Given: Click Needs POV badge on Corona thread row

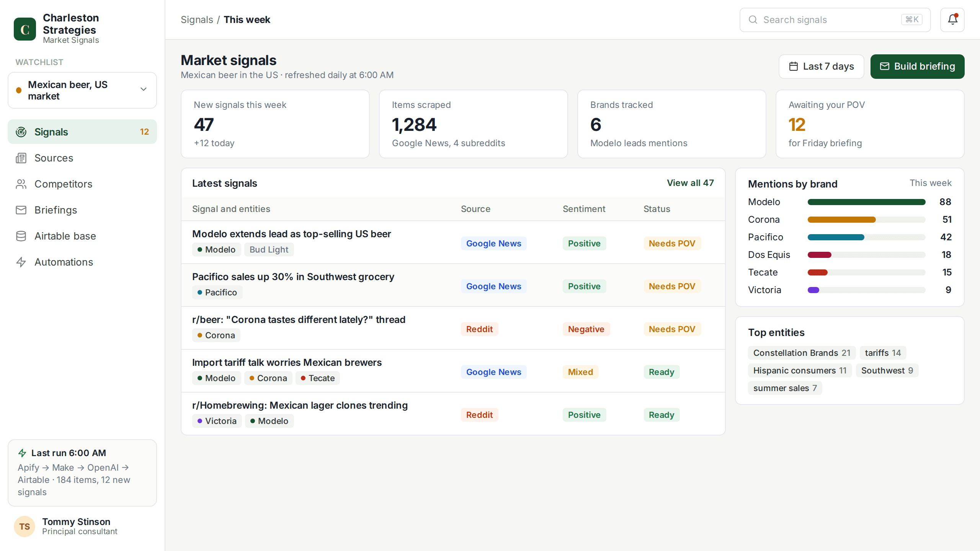Looking at the screenshot, I should coord(672,329).
